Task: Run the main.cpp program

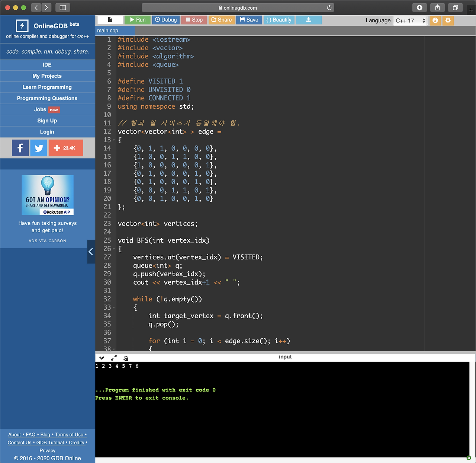Action: pos(137,20)
